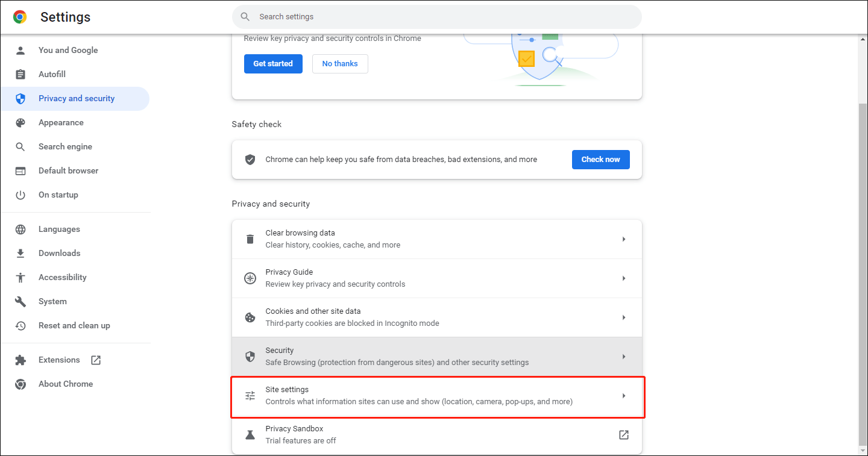
Task: Click the Chrome logo beside Settings
Action: click(20, 17)
